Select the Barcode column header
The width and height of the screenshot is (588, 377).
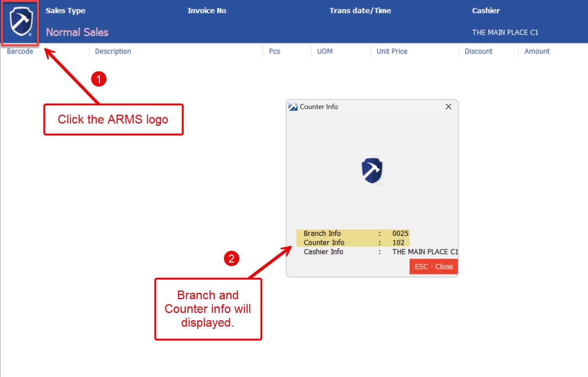coord(20,51)
